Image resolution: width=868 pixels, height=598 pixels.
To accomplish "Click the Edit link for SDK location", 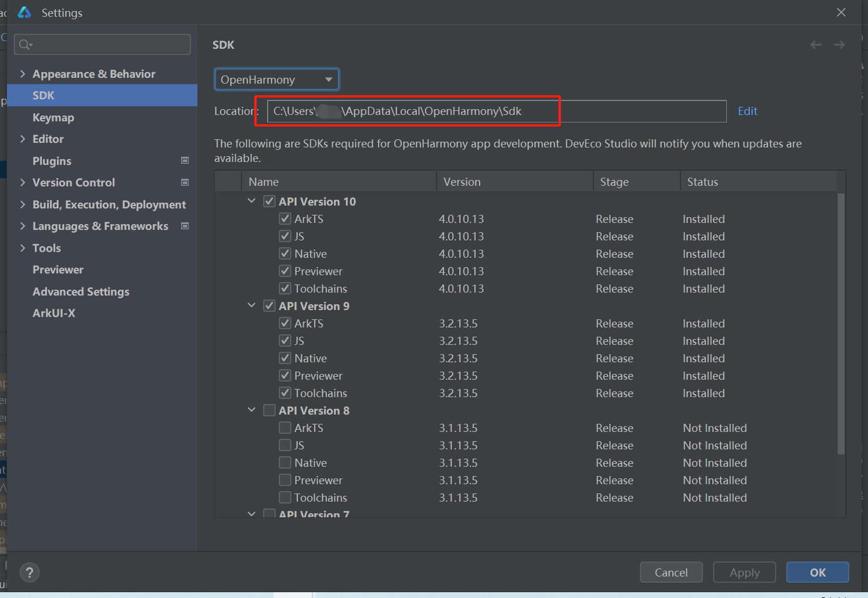I will 747,111.
